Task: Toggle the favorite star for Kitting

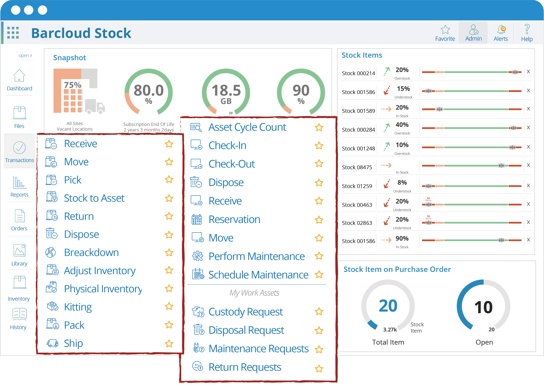Action: point(169,307)
